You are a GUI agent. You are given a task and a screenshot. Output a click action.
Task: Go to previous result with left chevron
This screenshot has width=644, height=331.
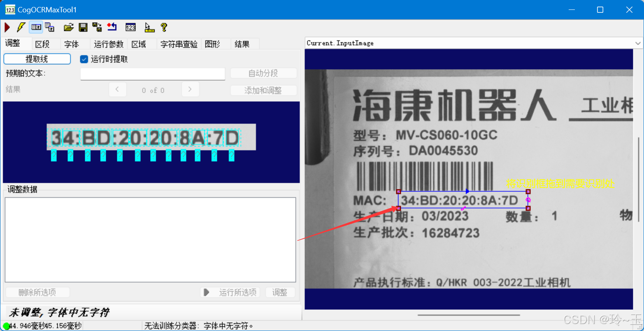[x=117, y=89]
